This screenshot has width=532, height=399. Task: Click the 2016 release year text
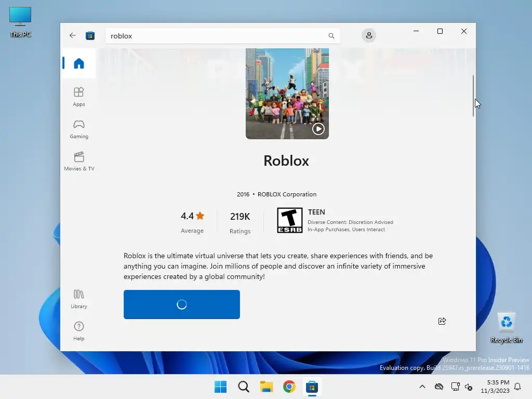(243, 194)
